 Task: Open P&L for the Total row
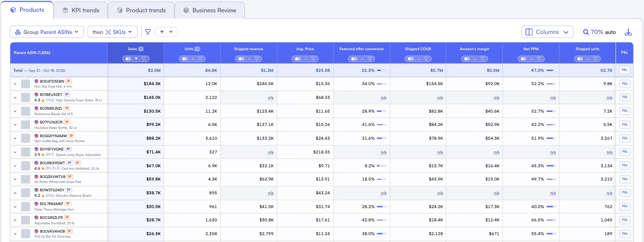(x=625, y=70)
